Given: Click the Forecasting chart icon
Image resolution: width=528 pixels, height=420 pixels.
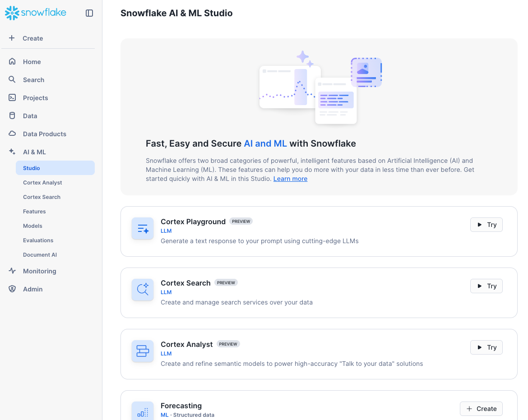Looking at the screenshot, I should tap(143, 411).
